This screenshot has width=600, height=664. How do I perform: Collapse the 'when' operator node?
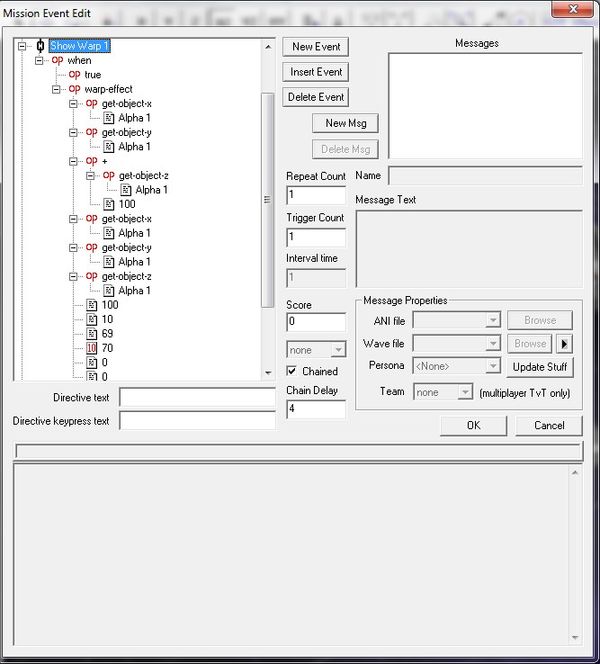click(x=41, y=60)
